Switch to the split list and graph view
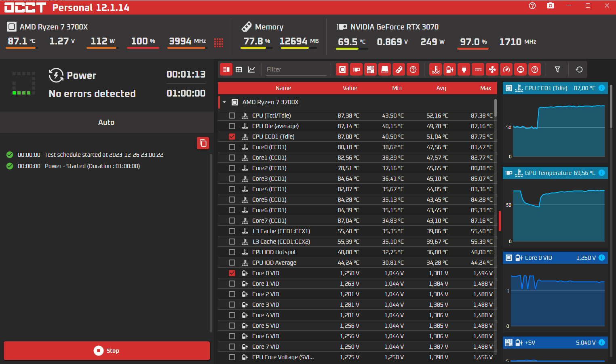Screen dimensions: 616x364 click(226, 69)
